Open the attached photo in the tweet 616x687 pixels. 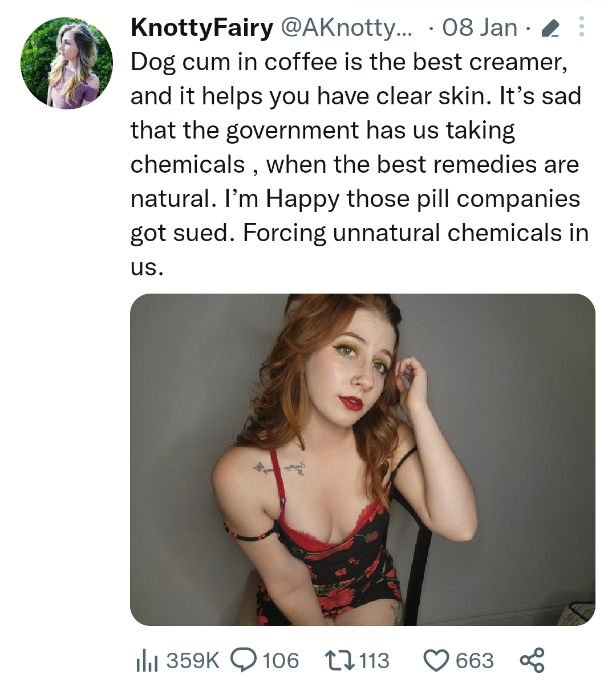tap(362, 459)
